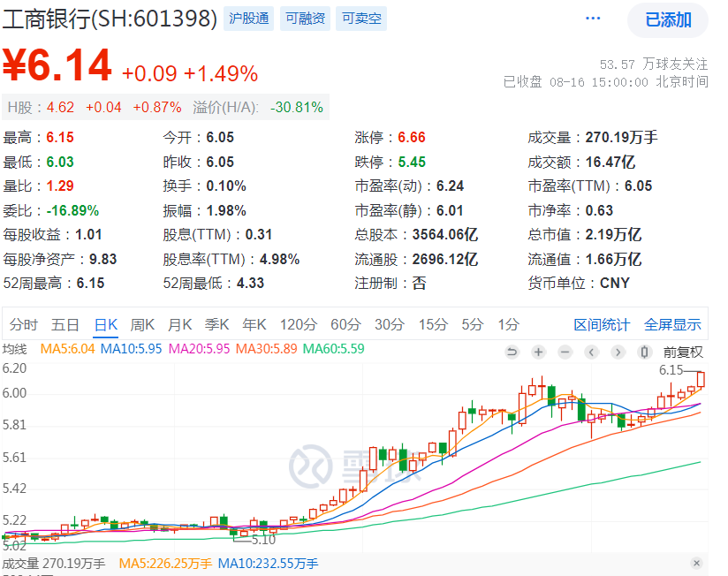Click the 成交量 270.19万手 label below the chart
The width and height of the screenshot is (728, 576).
point(54,564)
